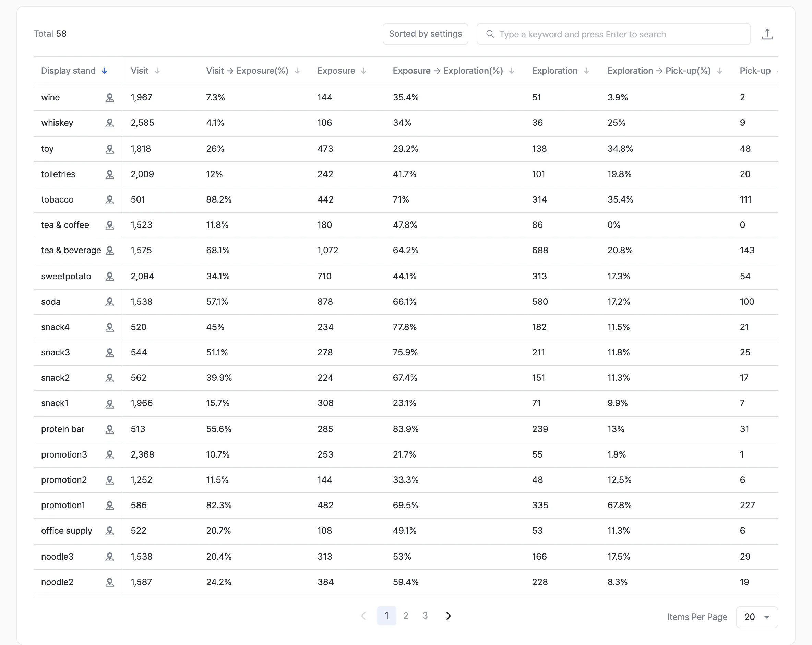This screenshot has height=645, width=812.
Task: Go to page 2
Action: [406, 616]
